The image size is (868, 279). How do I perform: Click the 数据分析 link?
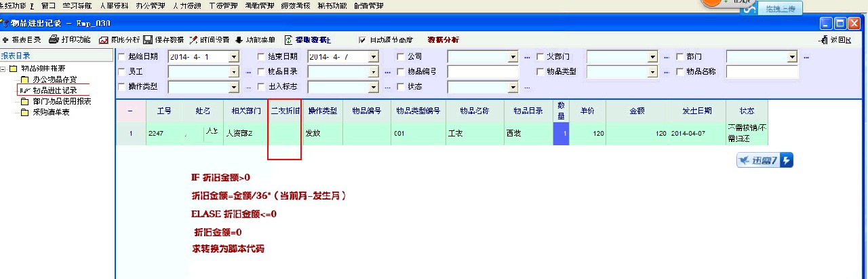click(x=442, y=40)
